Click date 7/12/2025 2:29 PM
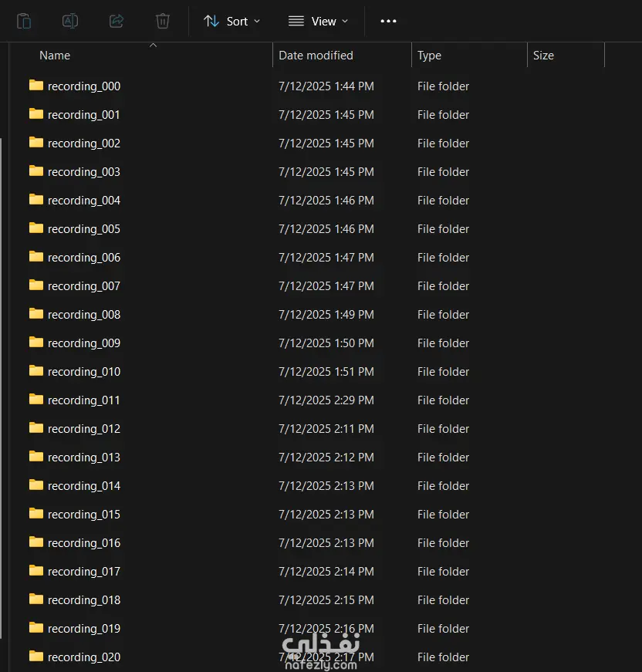This screenshot has height=672, width=642. [x=326, y=400]
